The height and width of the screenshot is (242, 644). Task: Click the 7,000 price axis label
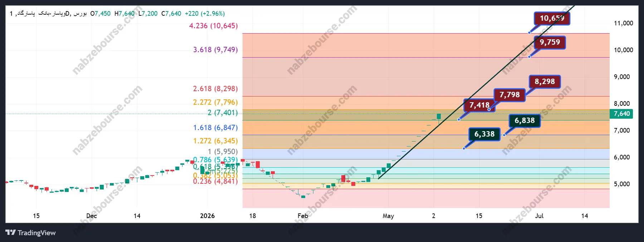pyautogui.click(x=622, y=130)
